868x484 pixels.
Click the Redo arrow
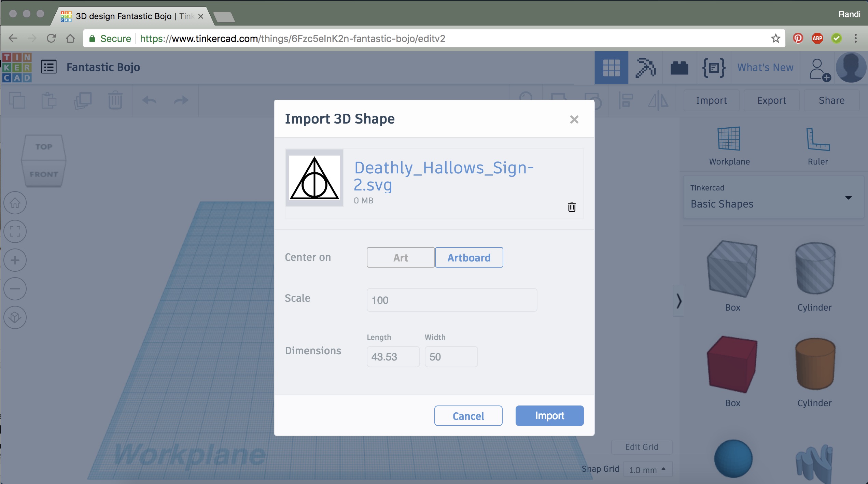[181, 100]
